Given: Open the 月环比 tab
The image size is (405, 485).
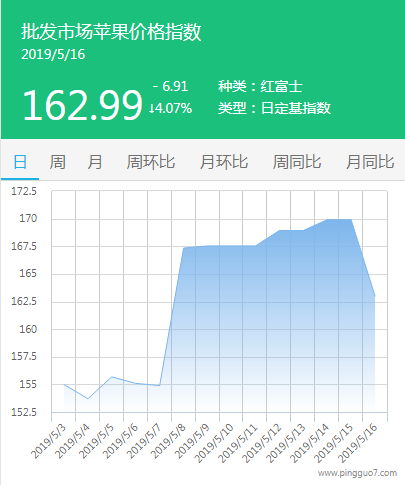Looking at the screenshot, I should [x=224, y=162].
